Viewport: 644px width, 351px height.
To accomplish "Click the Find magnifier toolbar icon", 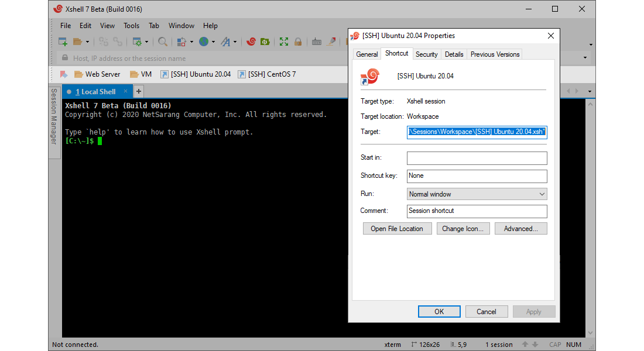I will click(163, 42).
